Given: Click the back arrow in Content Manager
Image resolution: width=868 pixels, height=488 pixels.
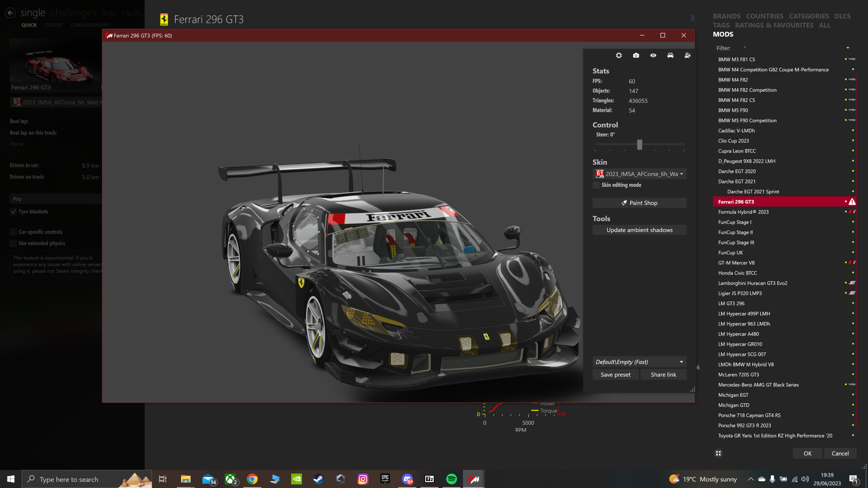Looking at the screenshot, I should (10, 13).
